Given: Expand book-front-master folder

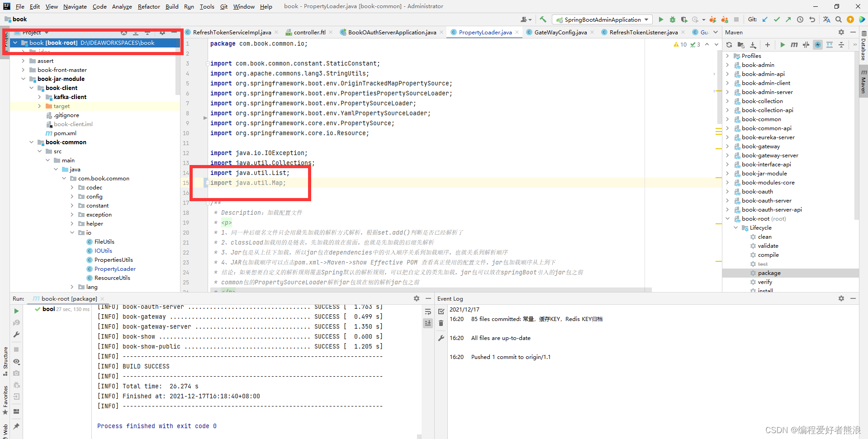Looking at the screenshot, I should tap(23, 70).
